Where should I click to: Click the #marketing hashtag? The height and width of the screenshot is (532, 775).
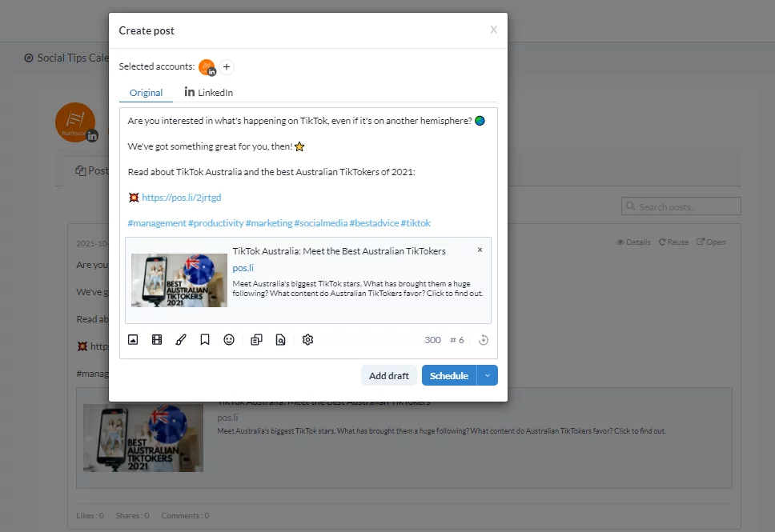tap(269, 223)
